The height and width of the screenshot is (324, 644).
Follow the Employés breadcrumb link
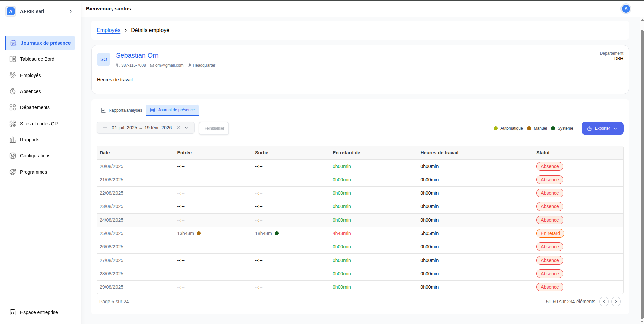(x=108, y=30)
